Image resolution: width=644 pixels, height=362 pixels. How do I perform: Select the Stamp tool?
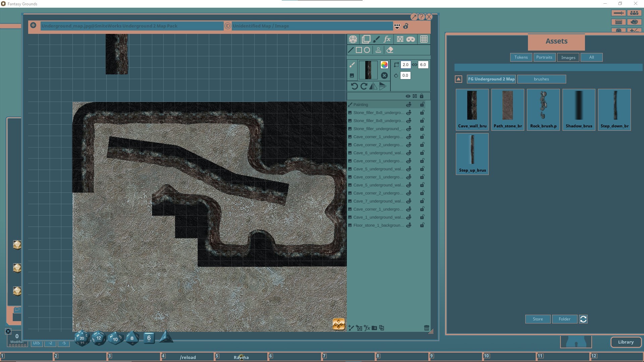coord(379,50)
